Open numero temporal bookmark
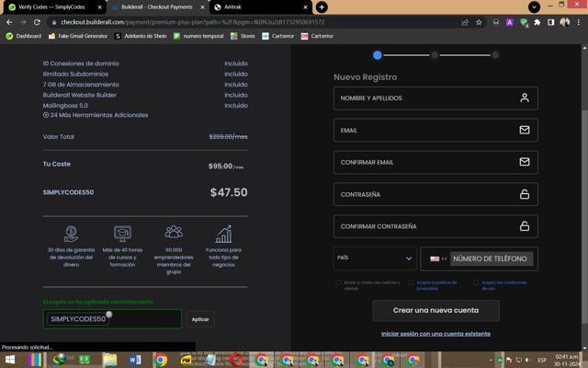588x368 pixels. pyautogui.click(x=198, y=36)
